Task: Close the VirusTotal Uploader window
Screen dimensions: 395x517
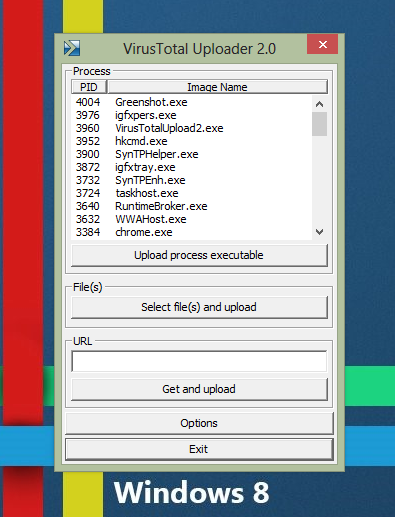Action: pyautogui.click(x=322, y=44)
